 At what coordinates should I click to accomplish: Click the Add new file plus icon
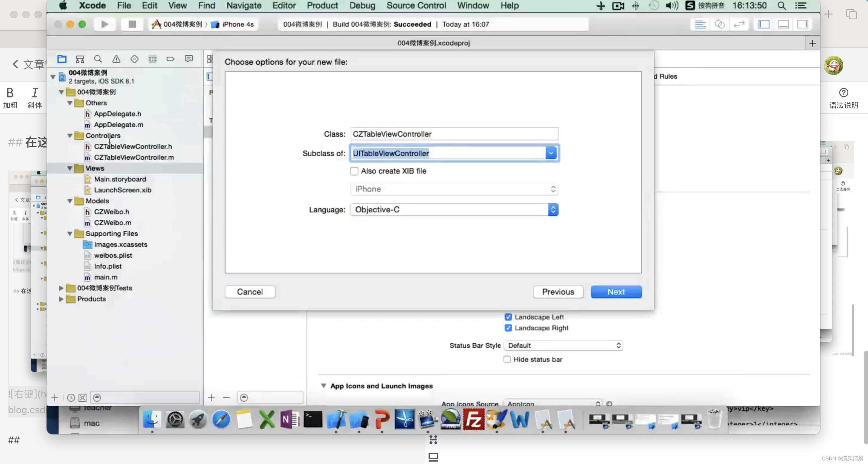(54, 397)
